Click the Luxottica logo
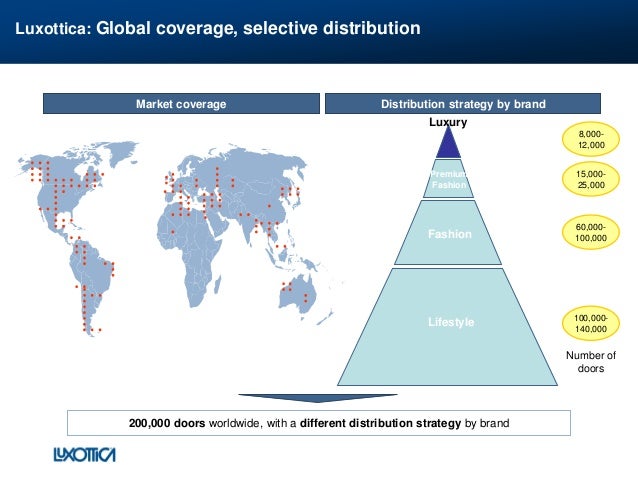The image size is (638, 479). [85, 455]
